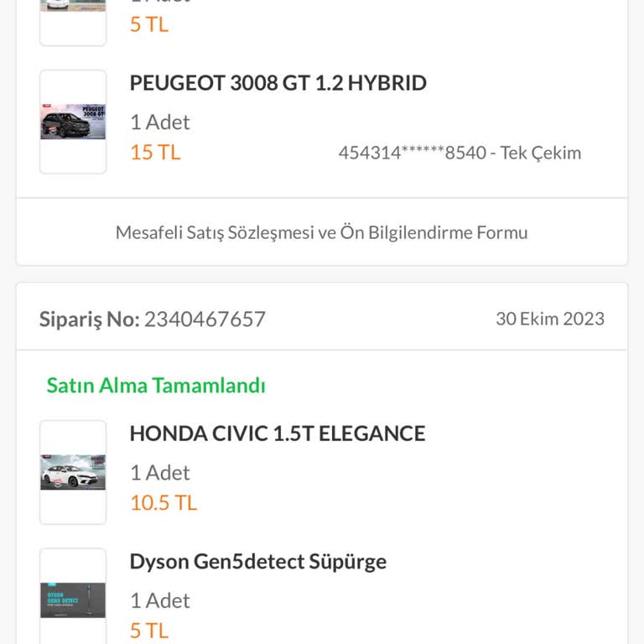644x644 pixels.
Task: Open the Peugeot 3008 GT product thumbnail
Action: 73,122
